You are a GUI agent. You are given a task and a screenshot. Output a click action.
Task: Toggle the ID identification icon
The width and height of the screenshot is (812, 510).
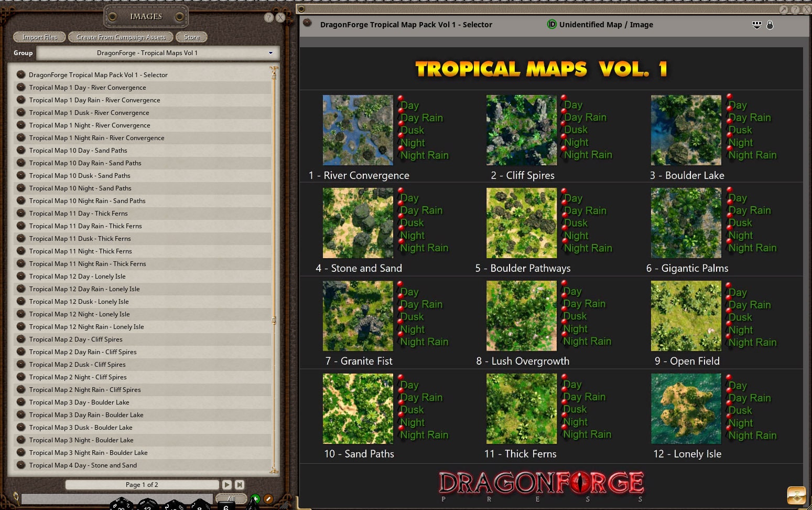tap(551, 25)
